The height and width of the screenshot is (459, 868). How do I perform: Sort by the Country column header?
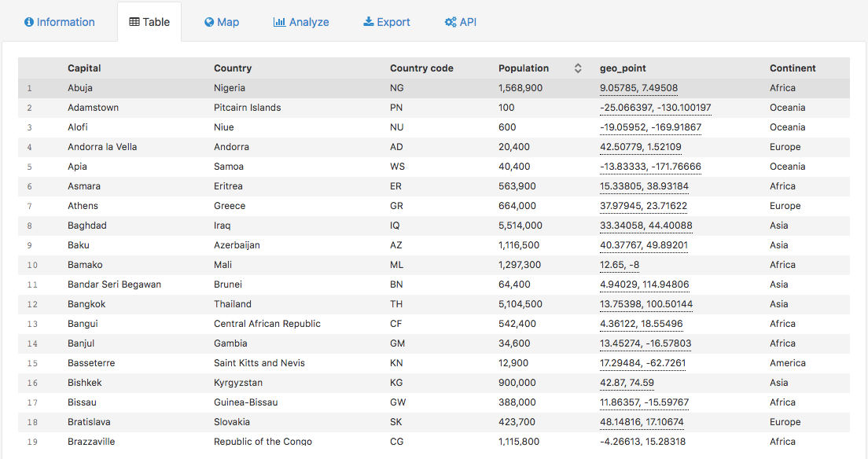click(x=233, y=68)
